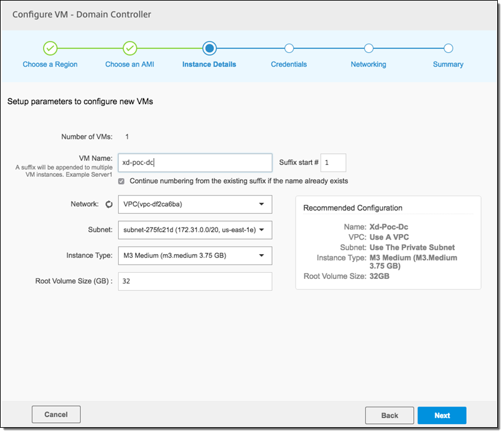Open the Network VPC dropdown
This screenshot has width=504, height=434.
pyautogui.click(x=195, y=204)
